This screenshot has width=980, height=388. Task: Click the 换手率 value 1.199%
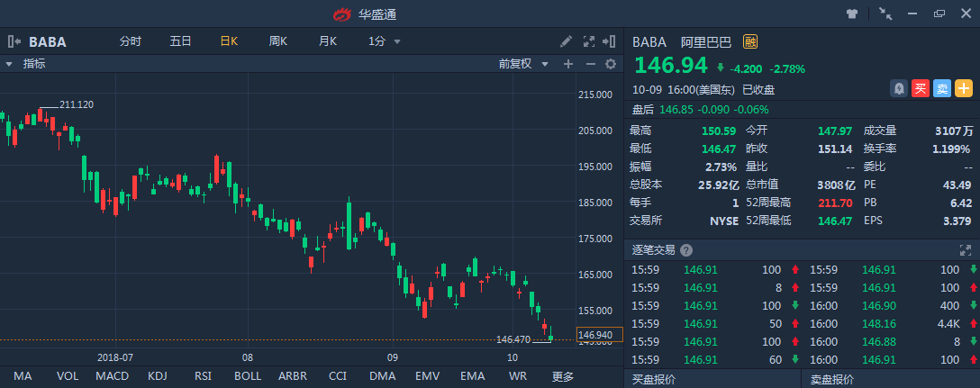point(951,149)
